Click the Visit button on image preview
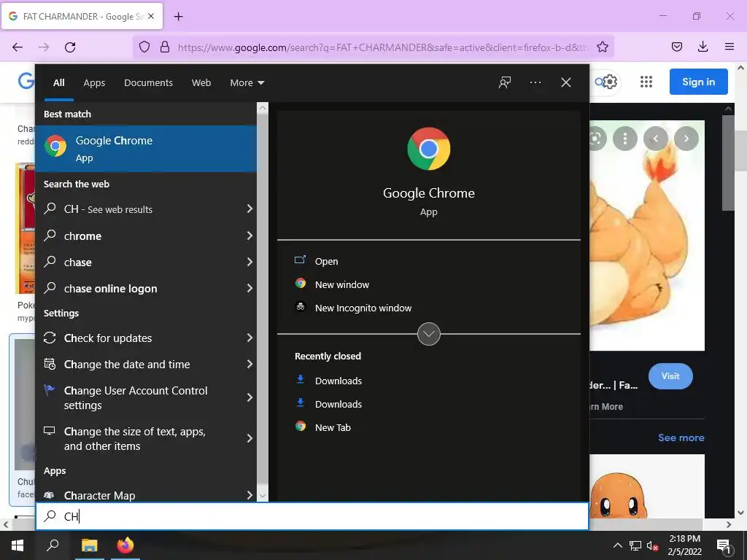This screenshot has width=747, height=560. pyautogui.click(x=670, y=376)
